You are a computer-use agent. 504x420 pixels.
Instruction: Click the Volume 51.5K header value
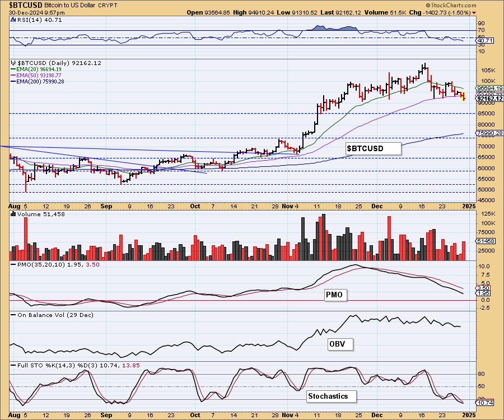[385, 12]
